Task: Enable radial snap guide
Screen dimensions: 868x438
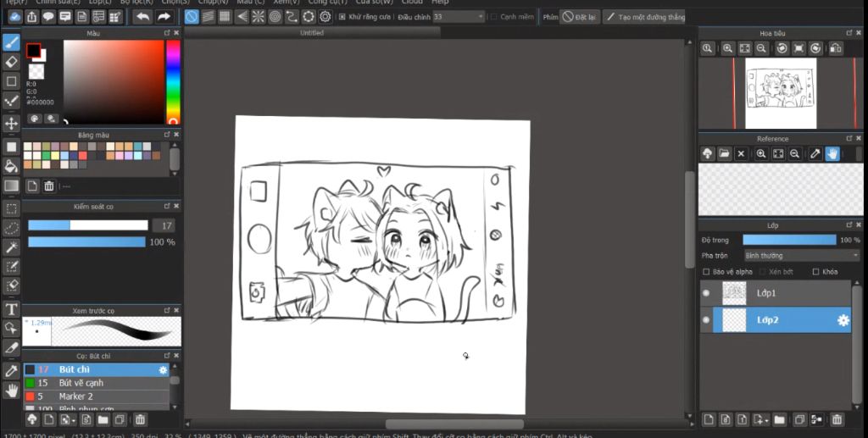Action: 259,17
